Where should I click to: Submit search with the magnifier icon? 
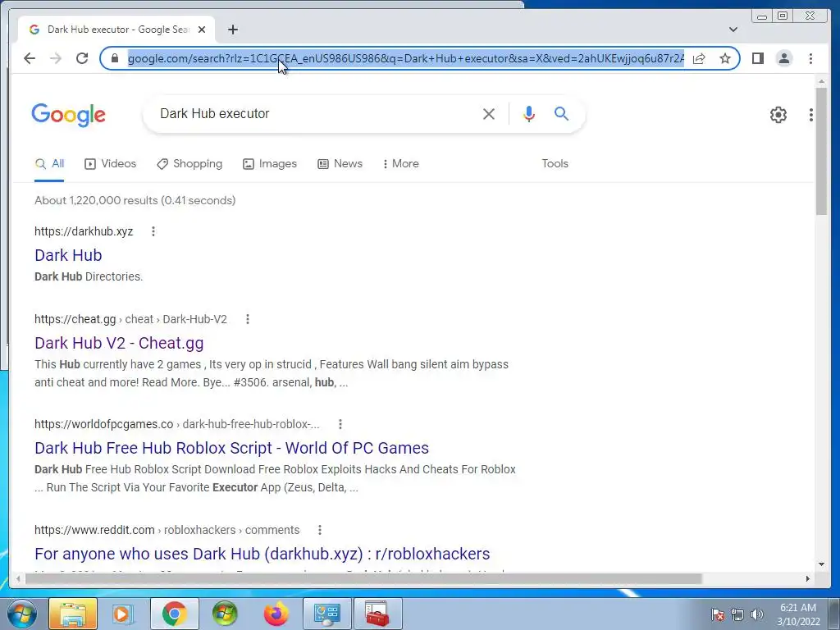pyautogui.click(x=561, y=113)
